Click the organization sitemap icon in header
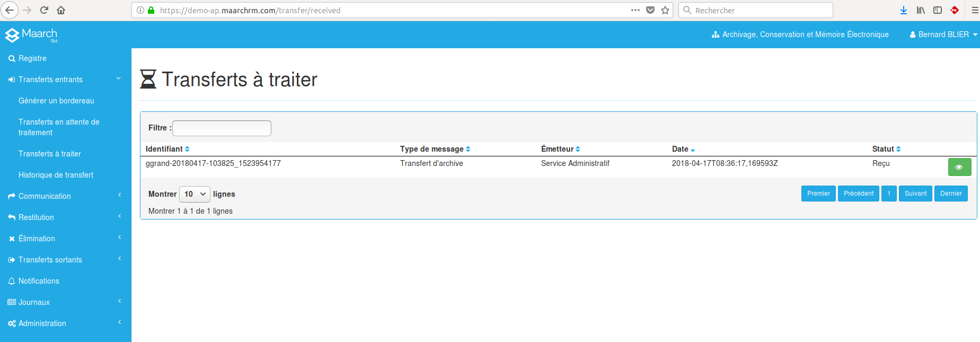980x342 pixels. (716, 34)
